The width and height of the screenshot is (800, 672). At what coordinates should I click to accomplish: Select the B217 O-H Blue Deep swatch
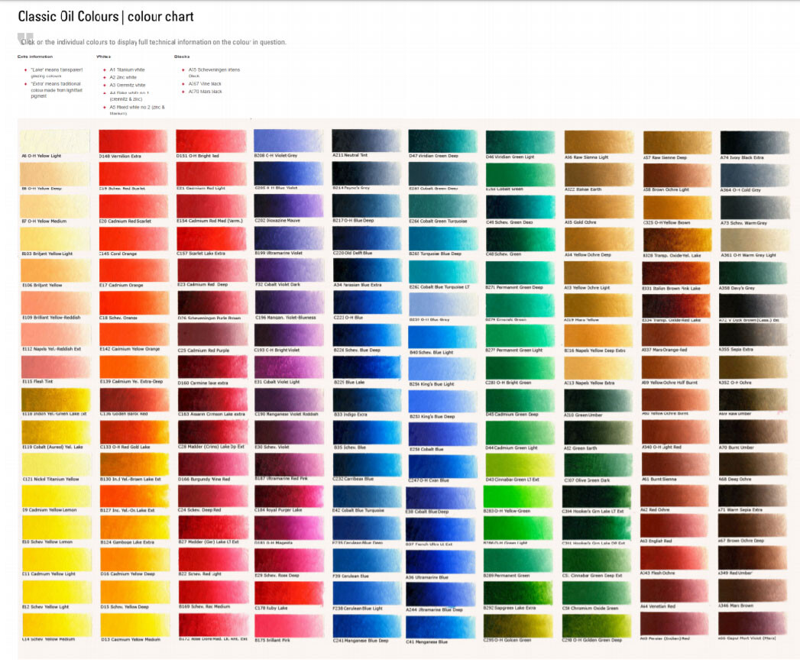pos(366,206)
